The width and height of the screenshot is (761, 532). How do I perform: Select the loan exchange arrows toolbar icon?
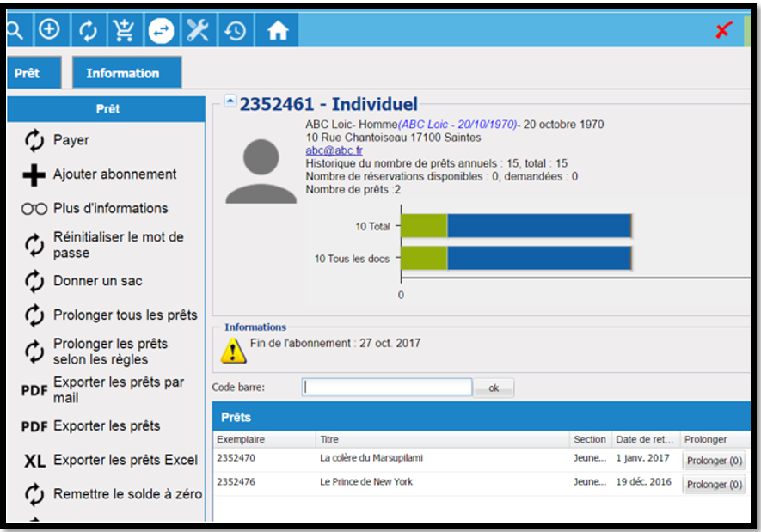click(x=162, y=30)
